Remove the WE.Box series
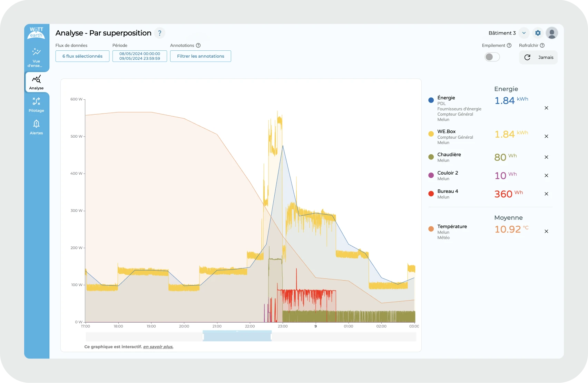This screenshot has width=588, height=383. 546,136
